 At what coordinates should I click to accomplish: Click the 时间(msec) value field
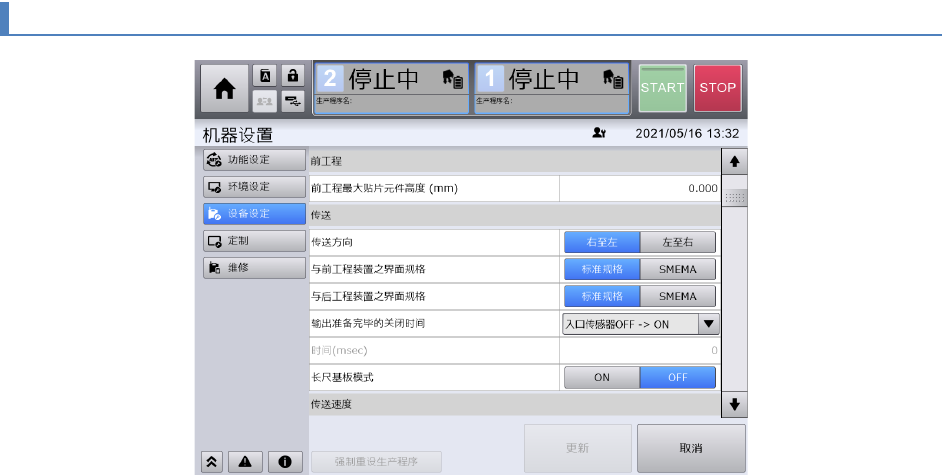(640, 350)
